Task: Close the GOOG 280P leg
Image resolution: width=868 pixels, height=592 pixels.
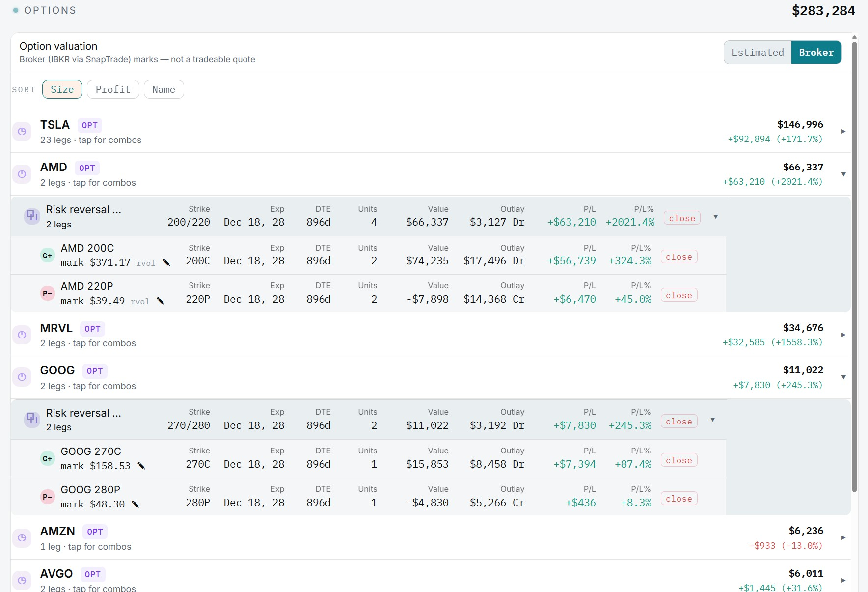Action: click(x=679, y=498)
